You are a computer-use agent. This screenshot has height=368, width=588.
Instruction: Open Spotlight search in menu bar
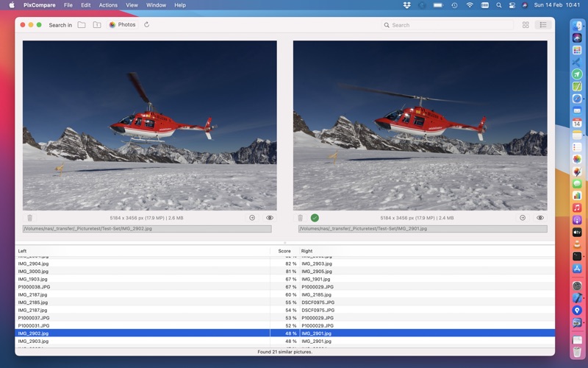coord(499,5)
